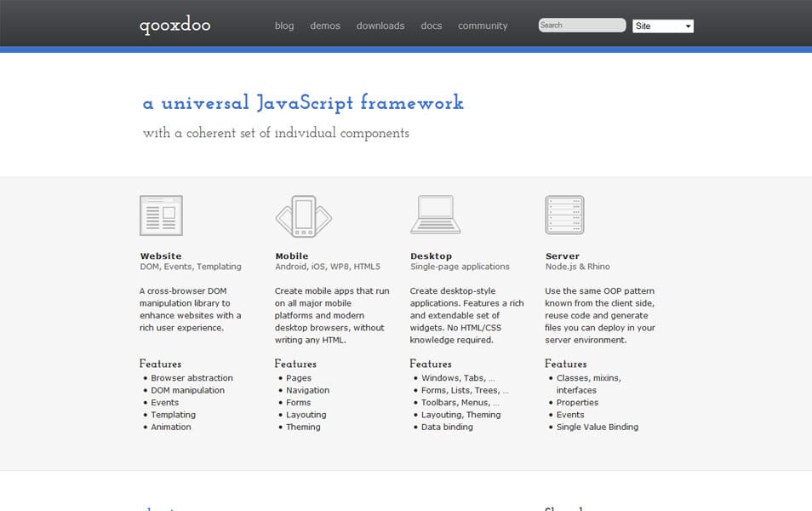Click the Features heading under Mobile
Image resolution: width=812 pixels, height=511 pixels.
click(x=295, y=364)
